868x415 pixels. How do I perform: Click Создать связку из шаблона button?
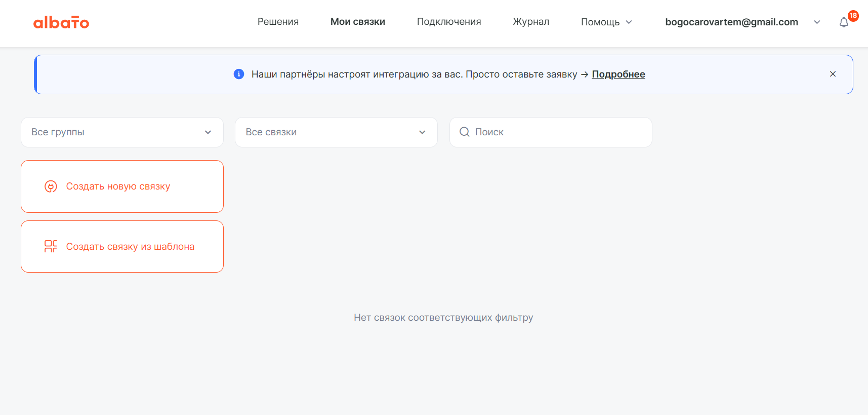[x=122, y=247]
